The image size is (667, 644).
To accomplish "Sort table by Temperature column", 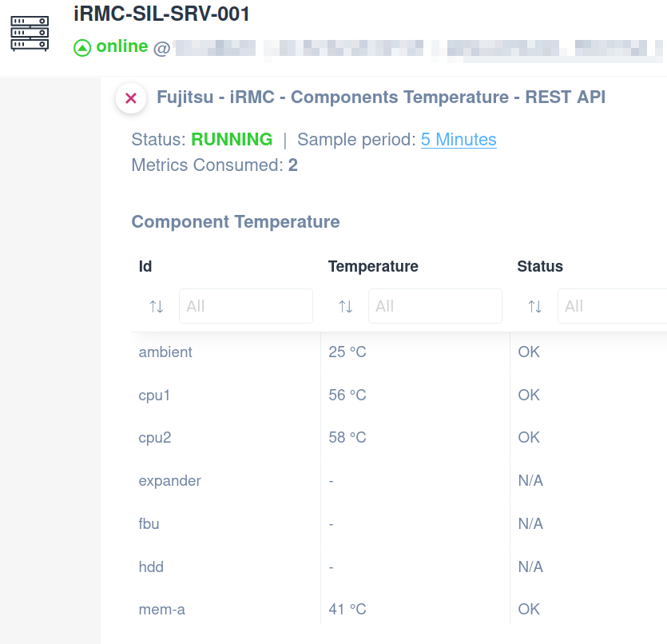I will [x=345, y=306].
